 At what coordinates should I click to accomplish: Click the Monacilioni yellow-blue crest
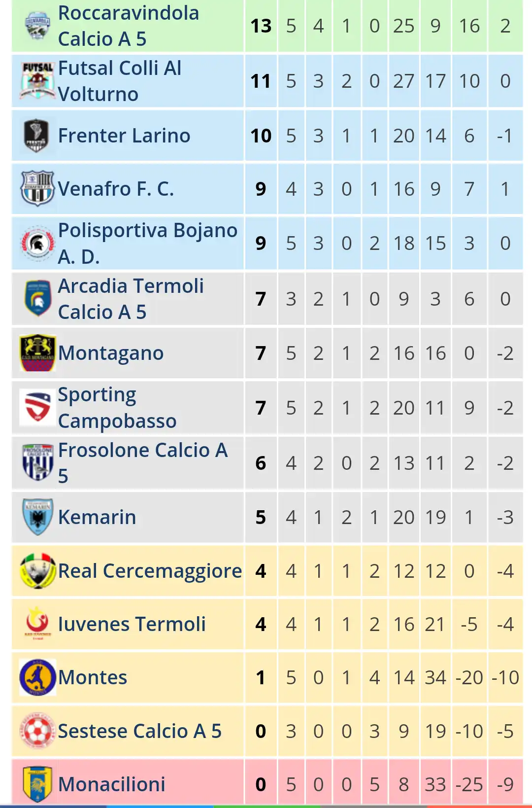click(37, 784)
